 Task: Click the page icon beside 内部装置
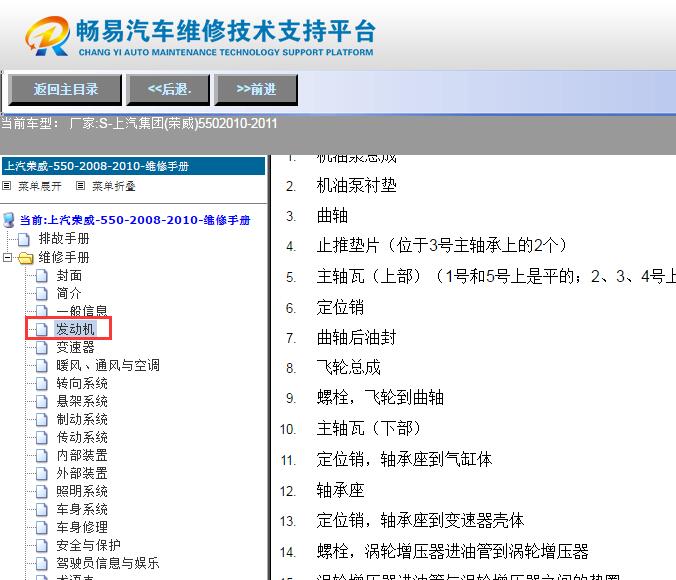[x=41, y=456]
